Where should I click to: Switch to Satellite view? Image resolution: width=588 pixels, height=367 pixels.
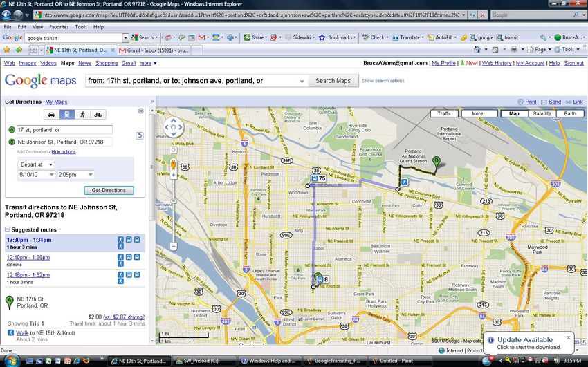tap(542, 113)
